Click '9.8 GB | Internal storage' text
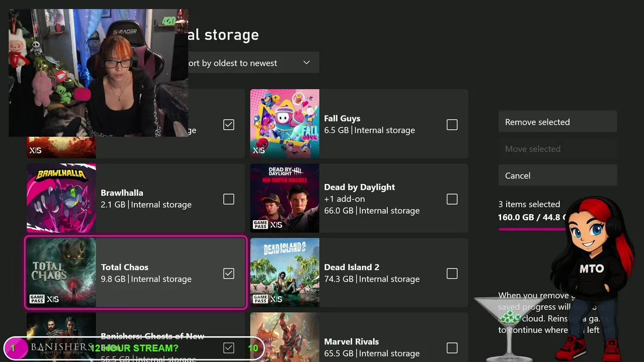Screen dimensions: 644x362 pos(146,279)
